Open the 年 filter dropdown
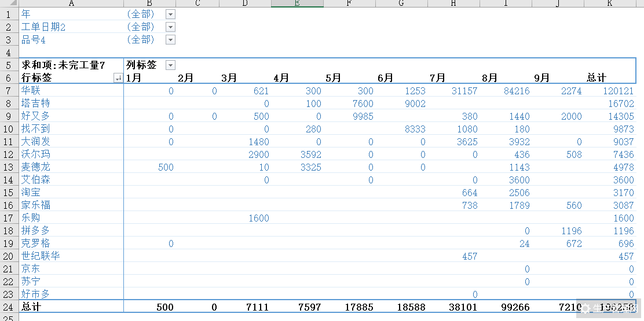Image resolution: width=644 pixels, height=321 pixels. (170, 14)
